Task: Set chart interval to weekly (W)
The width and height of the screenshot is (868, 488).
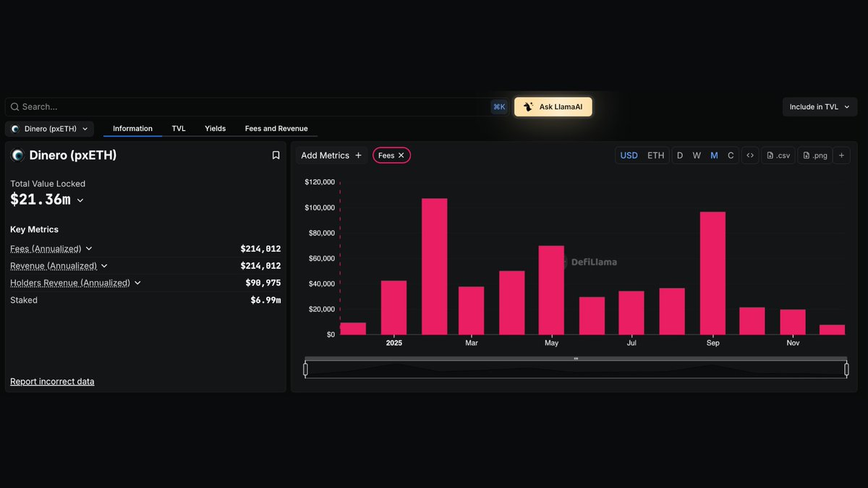Action: [x=697, y=155]
